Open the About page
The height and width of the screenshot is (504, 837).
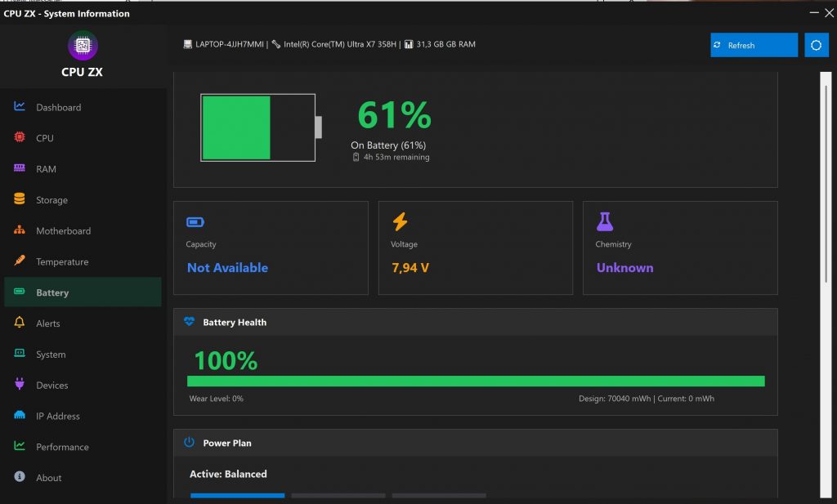48,478
